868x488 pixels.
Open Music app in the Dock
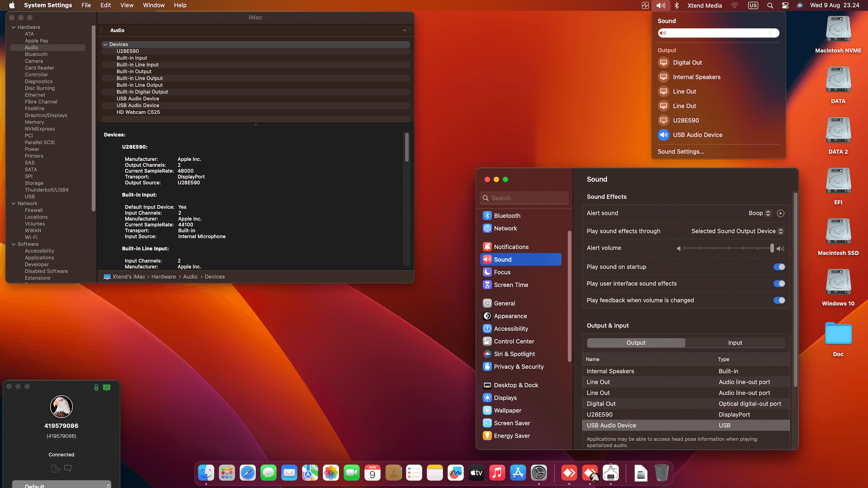point(497,473)
